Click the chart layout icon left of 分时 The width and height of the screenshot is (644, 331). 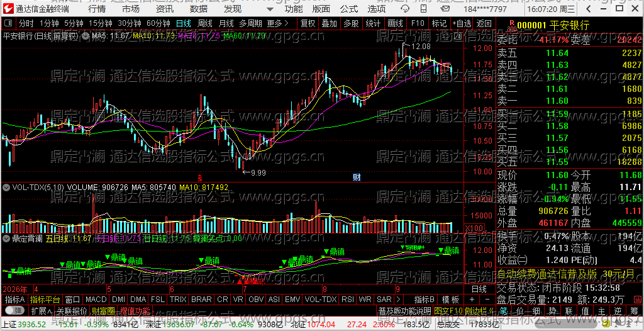(x=8, y=23)
